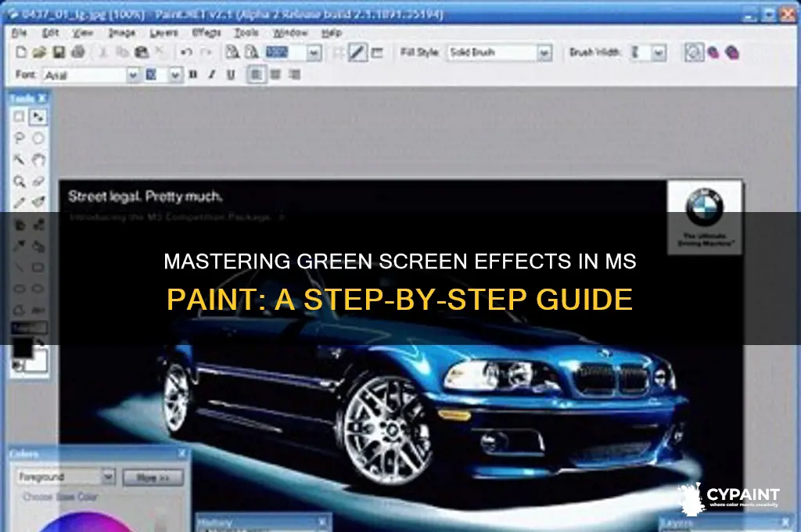Select the Line tool in Tools panel
Screen dimensions: 801x532
(19, 268)
